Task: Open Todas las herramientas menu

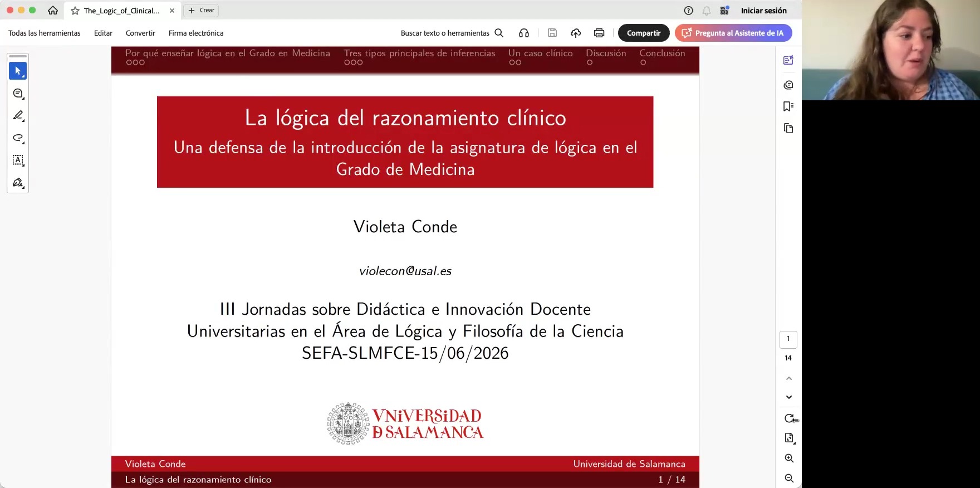Action: tap(45, 33)
